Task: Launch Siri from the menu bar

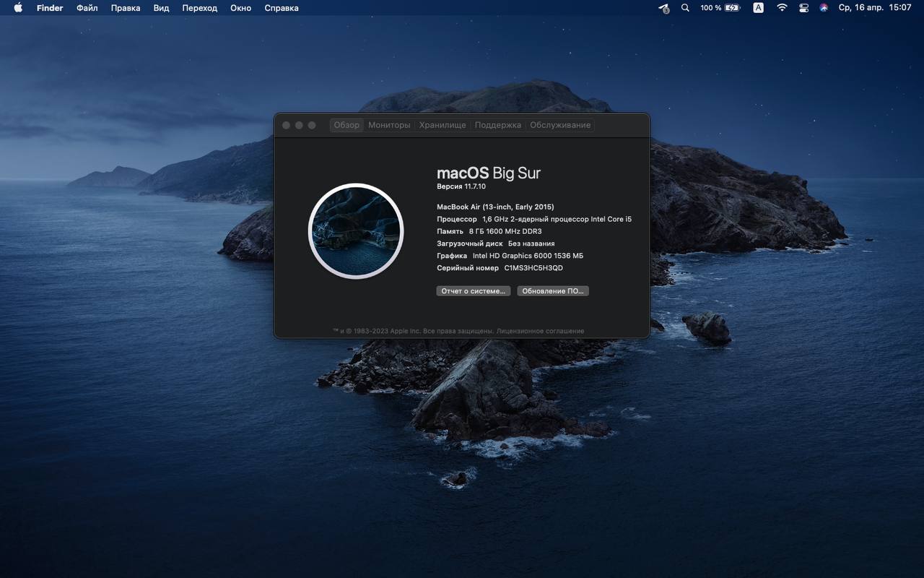Action: (824, 8)
